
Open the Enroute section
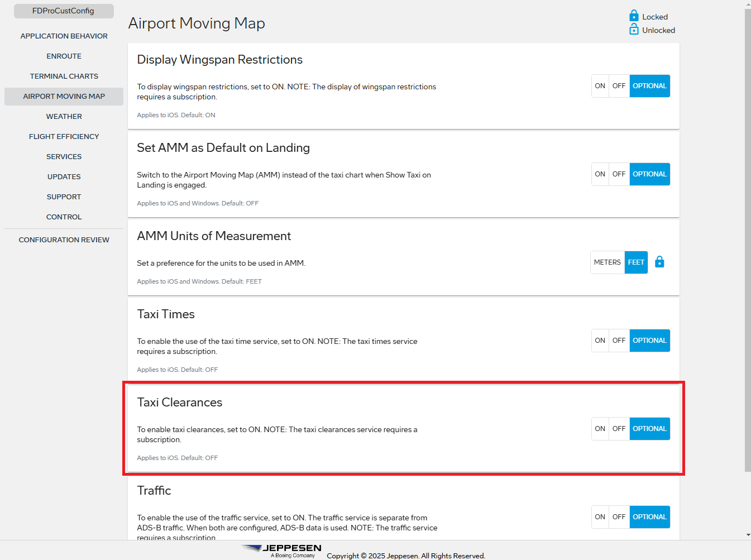click(x=64, y=56)
